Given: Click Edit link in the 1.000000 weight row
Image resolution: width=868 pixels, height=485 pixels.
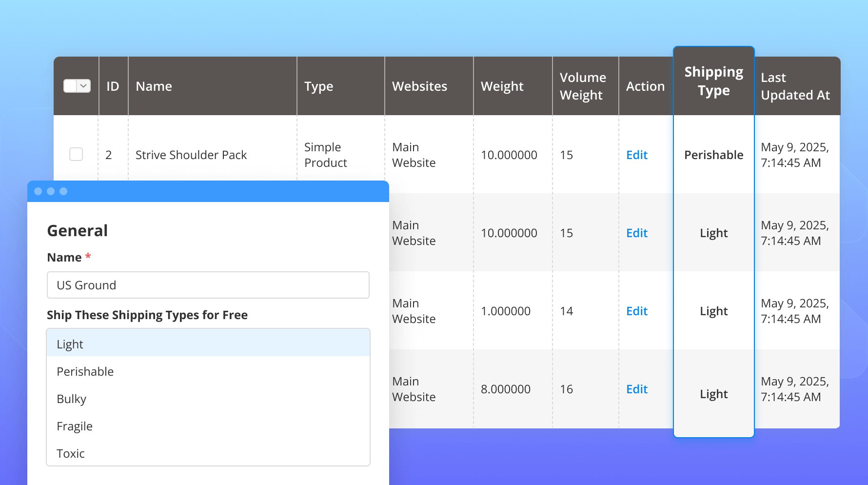Looking at the screenshot, I should point(636,311).
